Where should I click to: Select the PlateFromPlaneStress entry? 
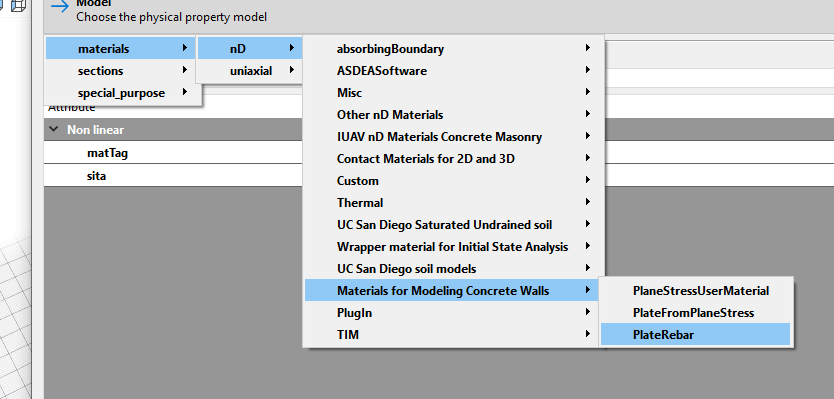695,313
